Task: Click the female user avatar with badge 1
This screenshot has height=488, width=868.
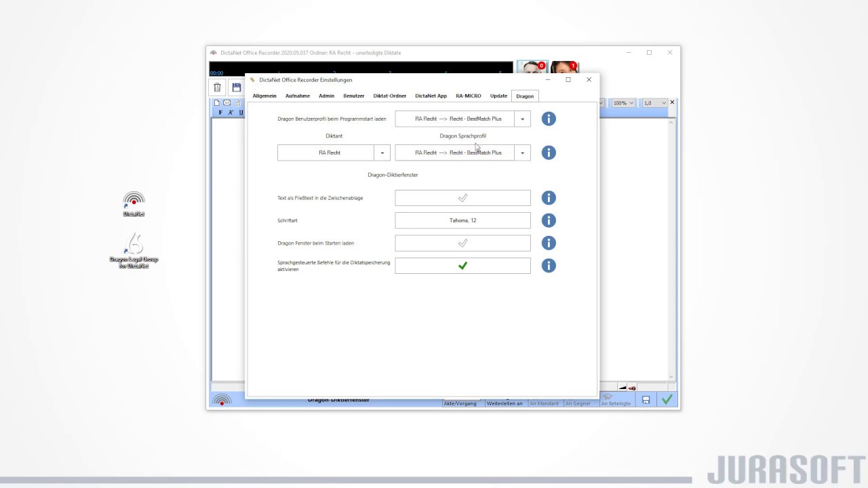Action: [564, 68]
